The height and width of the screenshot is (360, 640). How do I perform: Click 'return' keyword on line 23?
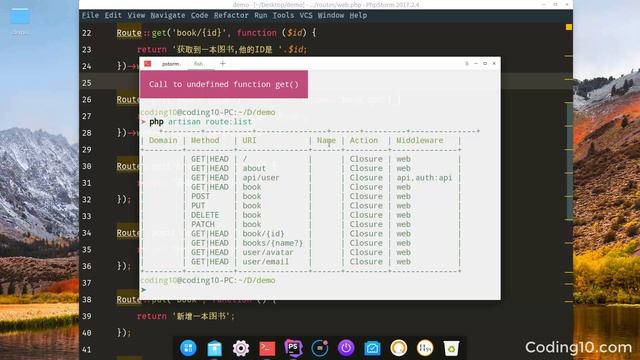152,49
